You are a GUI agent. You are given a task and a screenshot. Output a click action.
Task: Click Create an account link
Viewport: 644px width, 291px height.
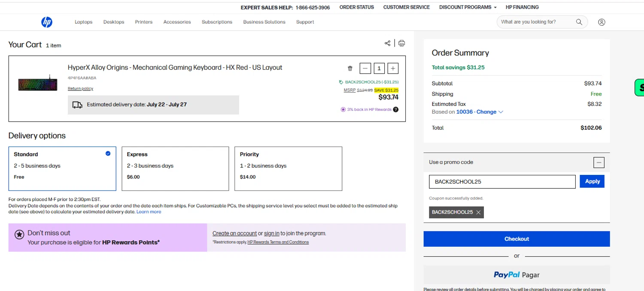tap(234, 233)
